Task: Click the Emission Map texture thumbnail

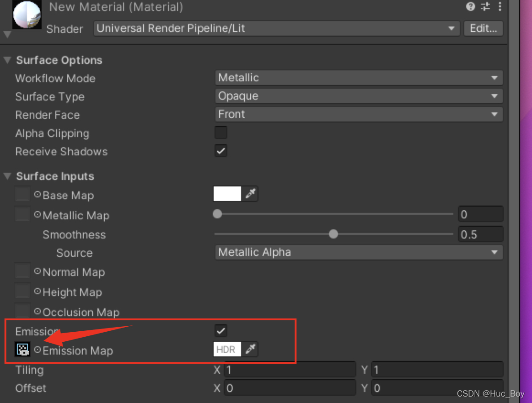Action: pyautogui.click(x=22, y=349)
